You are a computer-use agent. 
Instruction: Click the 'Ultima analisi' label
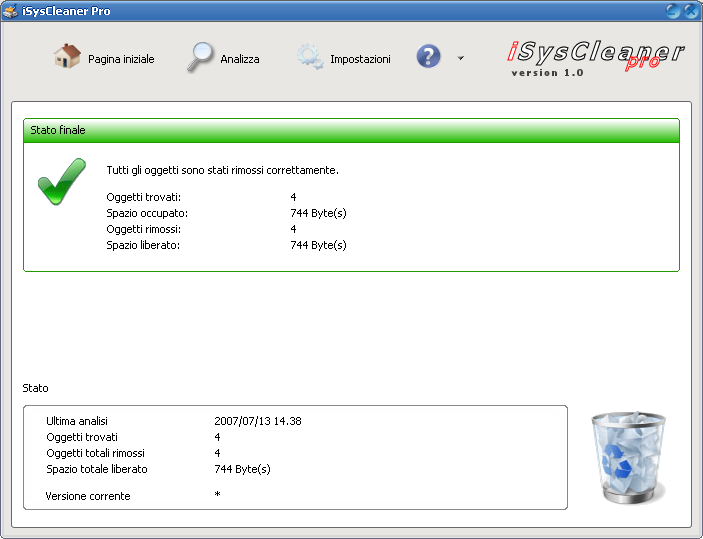[x=77, y=421]
